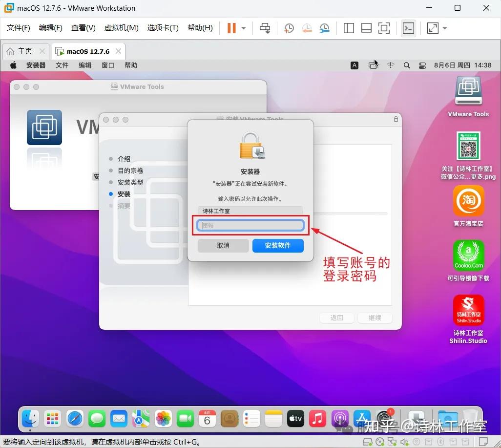501x448 pixels.
Task: Click the Apple menu logo
Action: click(x=13, y=65)
